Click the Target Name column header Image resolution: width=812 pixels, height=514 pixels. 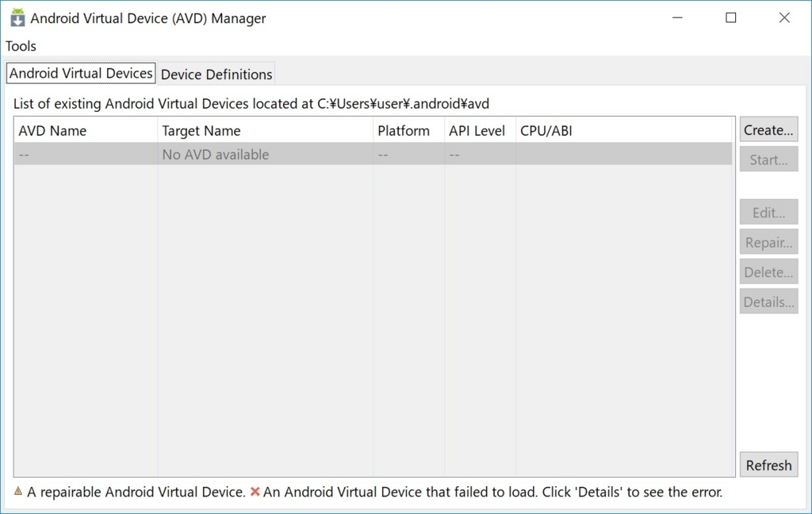[265, 131]
